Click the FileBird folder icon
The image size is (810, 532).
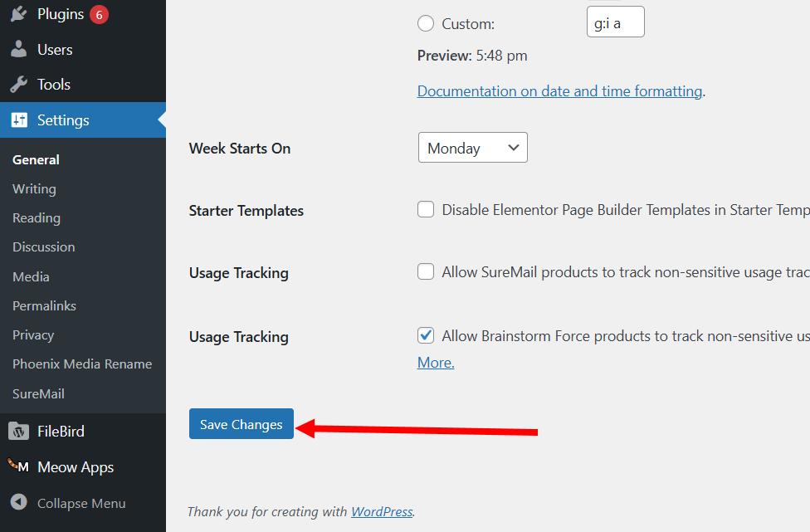pyautogui.click(x=18, y=432)
